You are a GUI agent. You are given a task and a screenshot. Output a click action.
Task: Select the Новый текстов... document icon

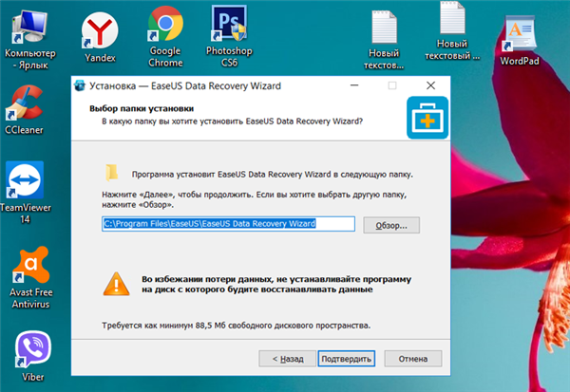384,40
